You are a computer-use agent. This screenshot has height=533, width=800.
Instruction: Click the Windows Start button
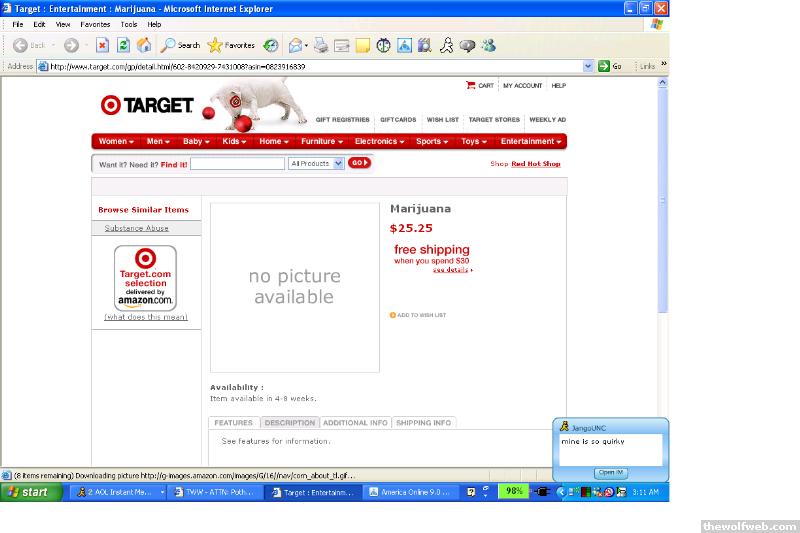click(28, 492)
